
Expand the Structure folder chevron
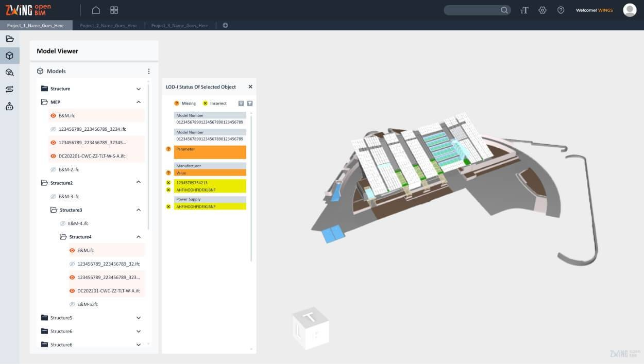[x=139, y=89]
